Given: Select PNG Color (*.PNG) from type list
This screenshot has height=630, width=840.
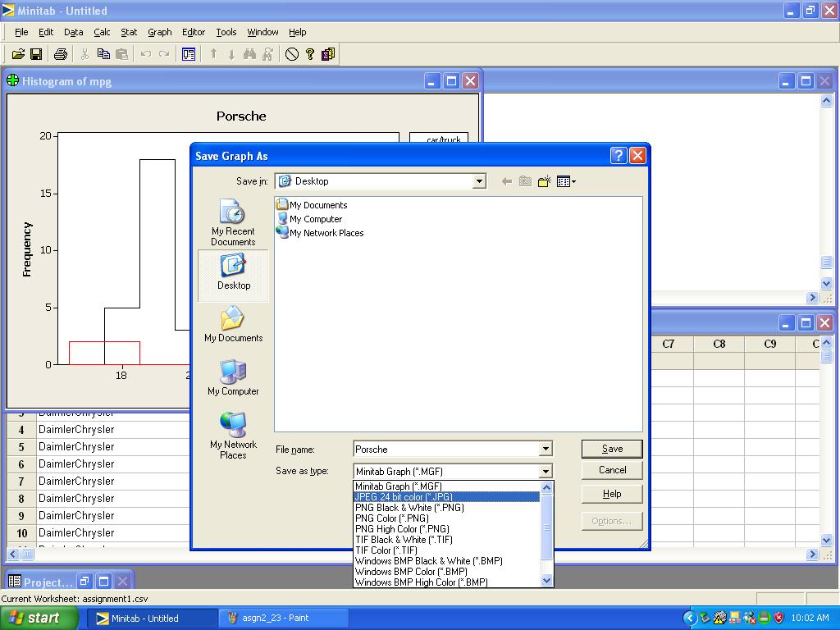Looking at the screenshot, I should click(x=392, y=518).
